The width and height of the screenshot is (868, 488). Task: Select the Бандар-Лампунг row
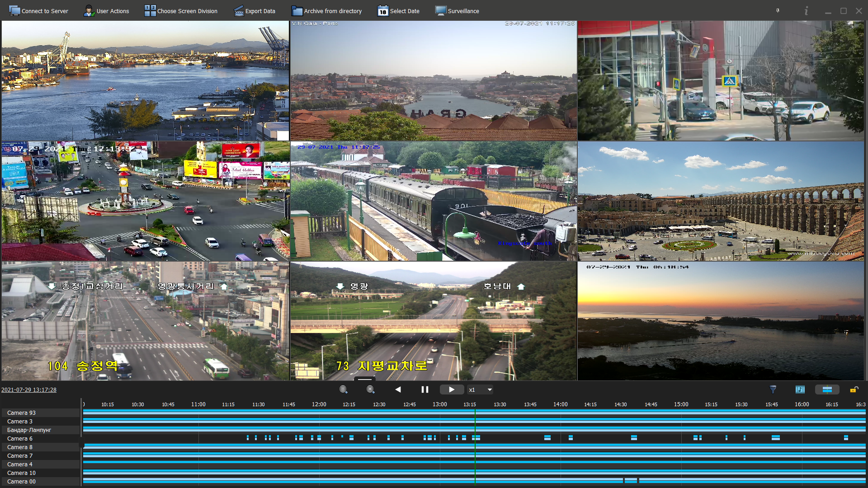click(x=41, y=430)
